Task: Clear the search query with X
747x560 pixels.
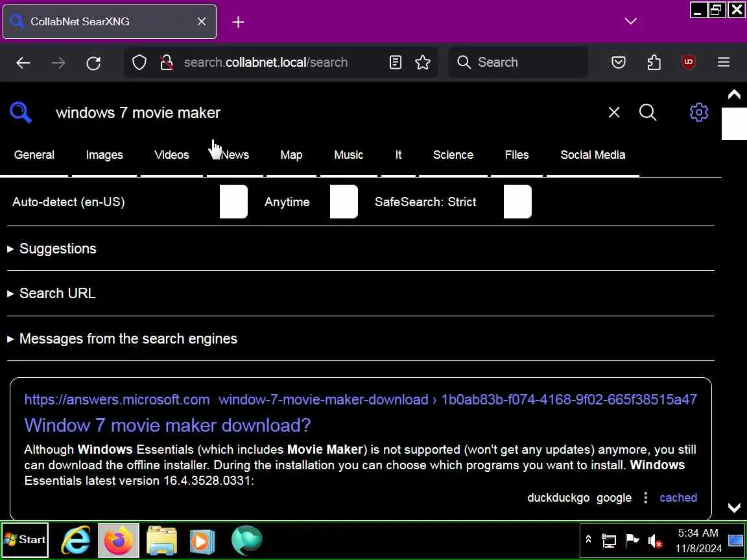Action: click(614, 112)
